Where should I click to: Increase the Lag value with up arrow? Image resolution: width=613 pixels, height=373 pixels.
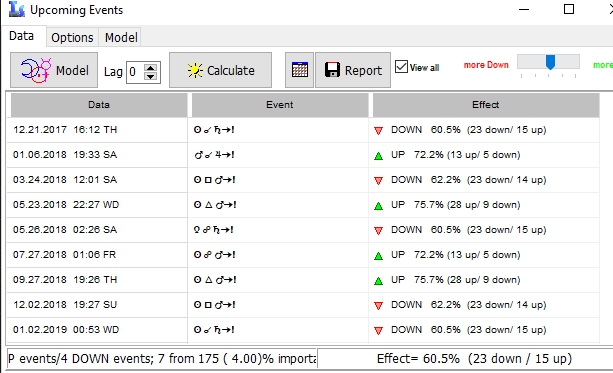pyautogui.click(x=151, y=67)
